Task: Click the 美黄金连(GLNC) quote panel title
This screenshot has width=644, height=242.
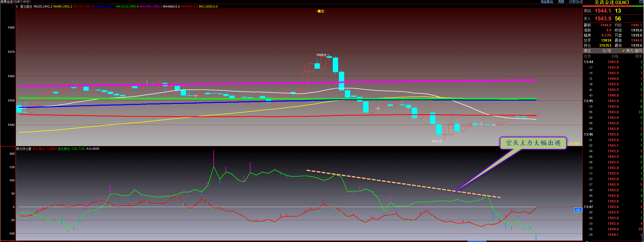Action: point(611,3)
